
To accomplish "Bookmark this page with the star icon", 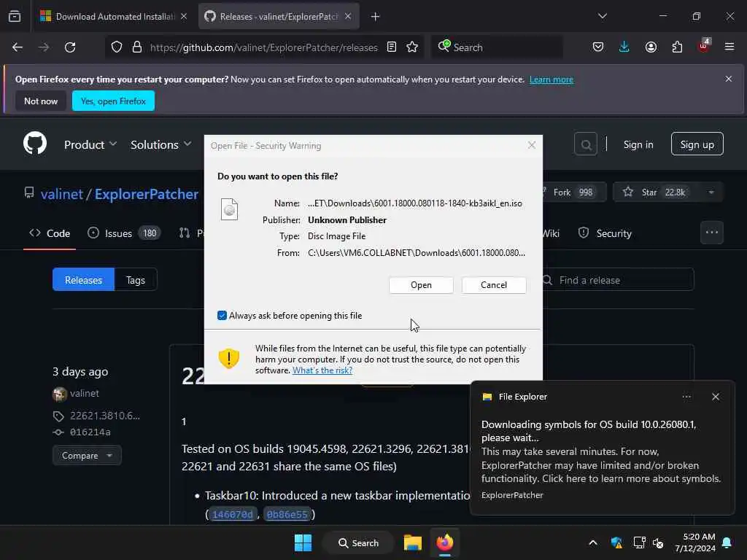I will coord(413,47).
